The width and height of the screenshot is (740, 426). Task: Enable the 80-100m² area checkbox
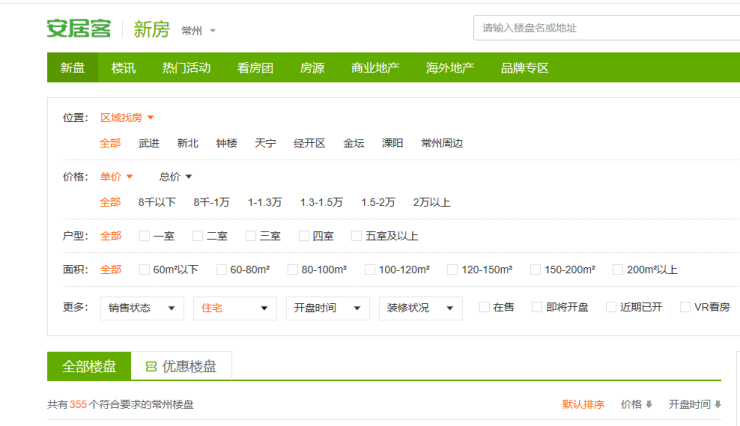[293, 270]
